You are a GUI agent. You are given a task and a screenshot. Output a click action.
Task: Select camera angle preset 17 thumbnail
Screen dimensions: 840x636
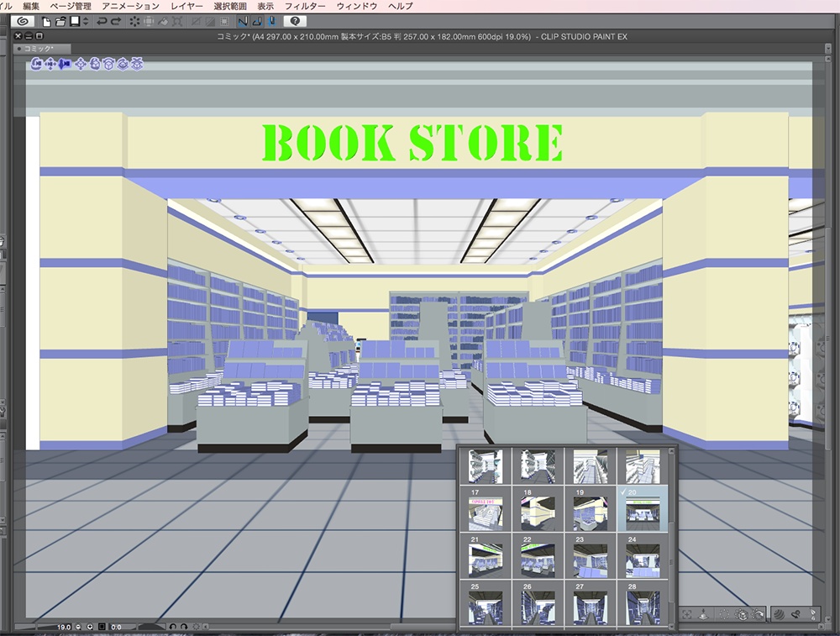(487, 512)
